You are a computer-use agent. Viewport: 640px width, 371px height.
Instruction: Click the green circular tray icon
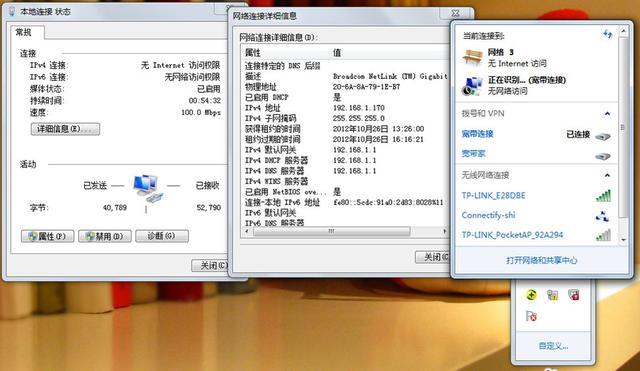pos(531,295)
